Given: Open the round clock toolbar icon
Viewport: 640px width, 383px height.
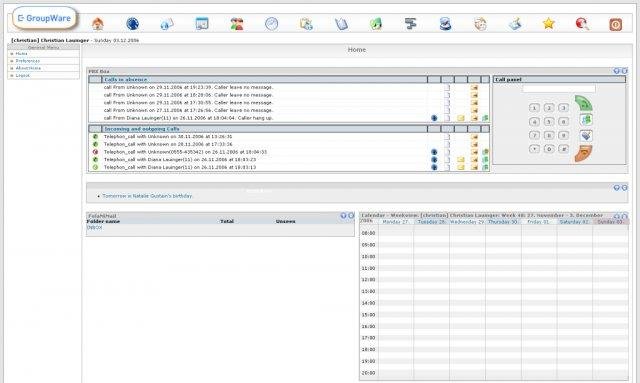Looking at the screenshot, I should (x=271, y=24).
